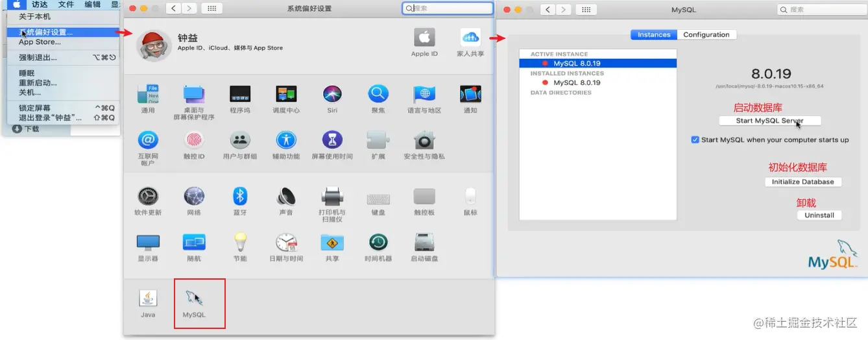This screenshot has height=340, width=868.
Task: Click Initialize Database button
Action: pos(803,182)
